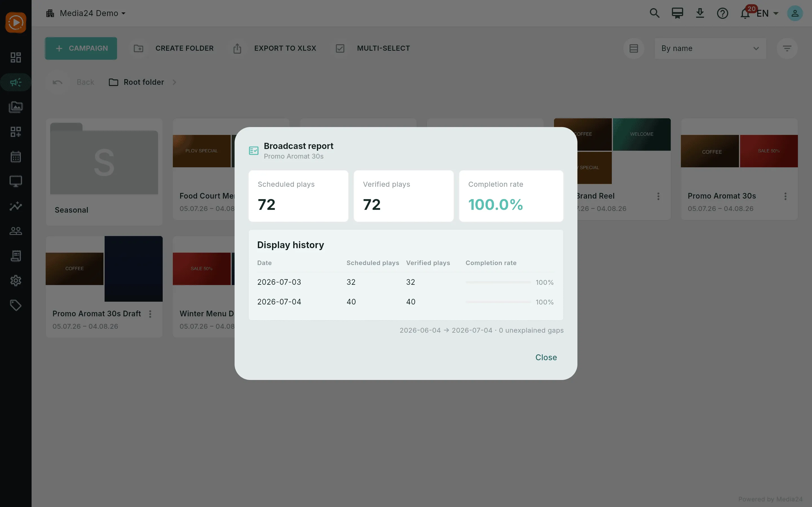Open the analytics chart sidebar icon
The width and height of the screenshot is (812, 507).
point(16,206)
